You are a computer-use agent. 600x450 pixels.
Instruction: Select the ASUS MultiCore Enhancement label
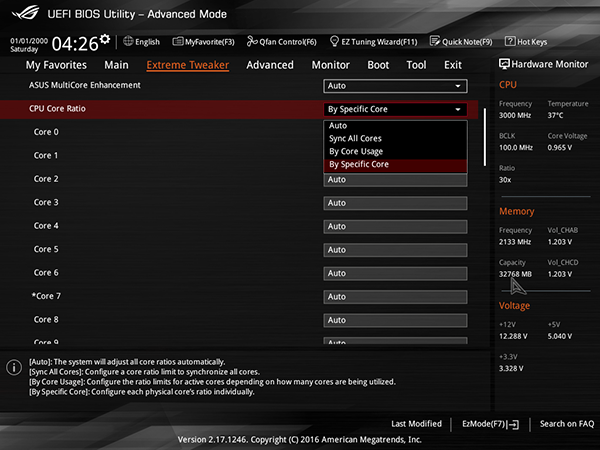(x=85, y=85)
